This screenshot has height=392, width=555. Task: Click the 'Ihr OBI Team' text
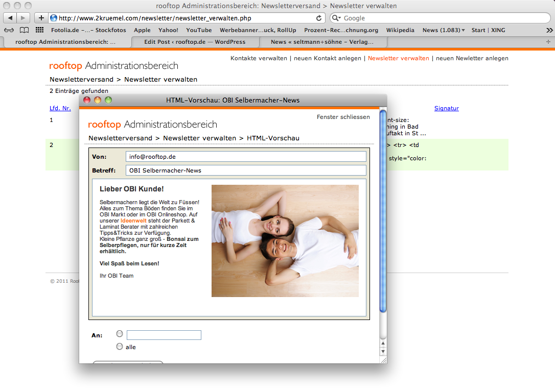(x=117, y=276)
